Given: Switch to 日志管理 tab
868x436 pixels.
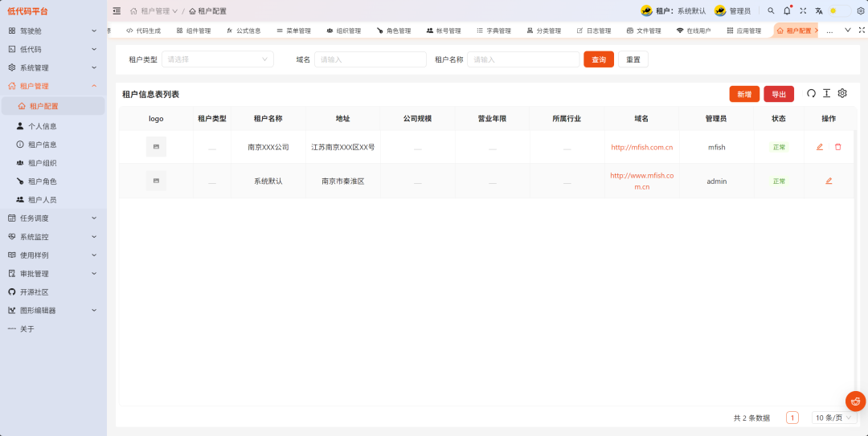Looking at the screenshot, I should pyautogui.click(x=594, y=31).
